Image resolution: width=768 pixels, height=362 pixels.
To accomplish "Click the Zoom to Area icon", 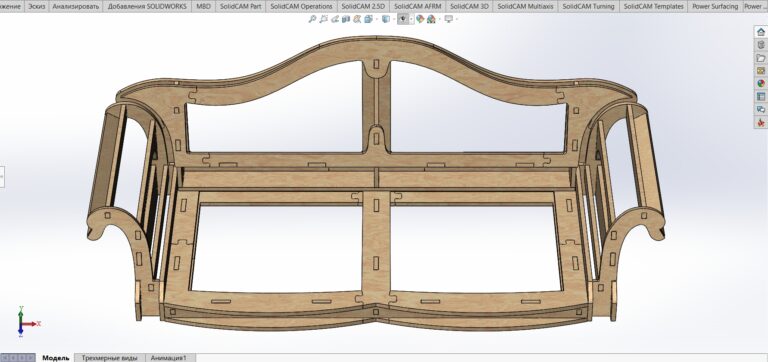I will (323, 19).
